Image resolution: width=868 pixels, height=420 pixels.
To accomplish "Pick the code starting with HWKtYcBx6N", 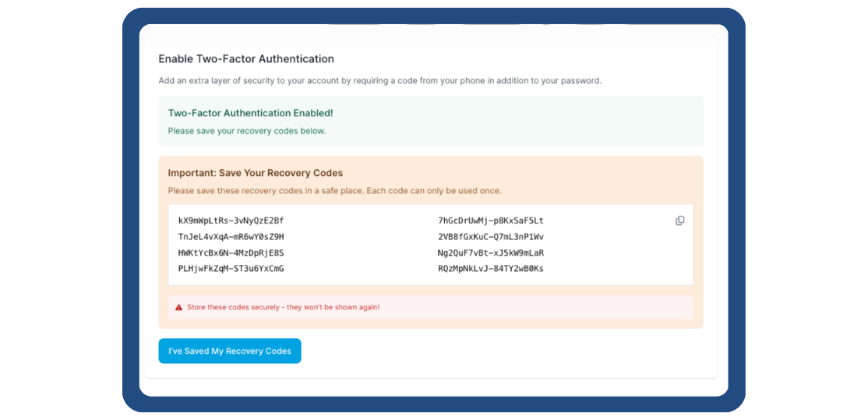I will 231,252.
